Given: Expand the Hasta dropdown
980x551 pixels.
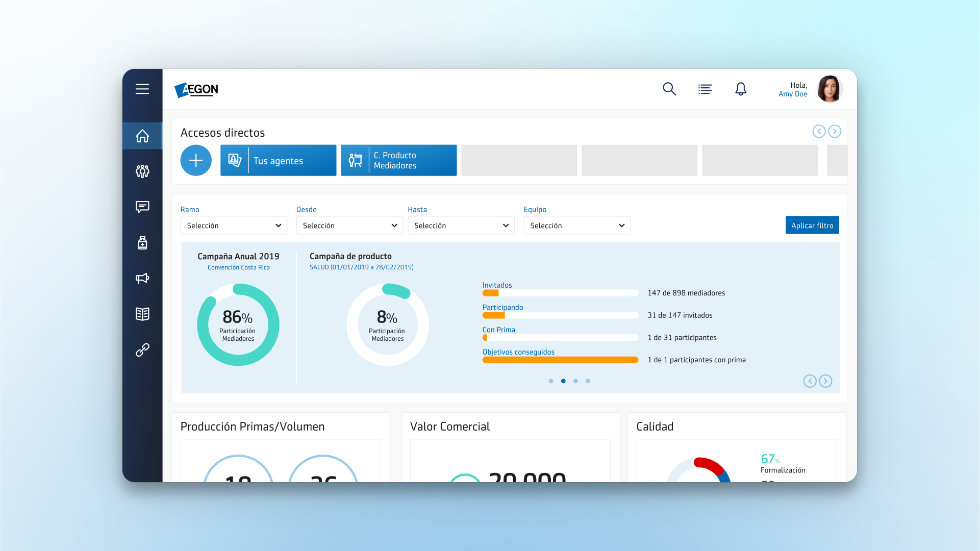Looking at the screenshot, I should coord(461,226).
